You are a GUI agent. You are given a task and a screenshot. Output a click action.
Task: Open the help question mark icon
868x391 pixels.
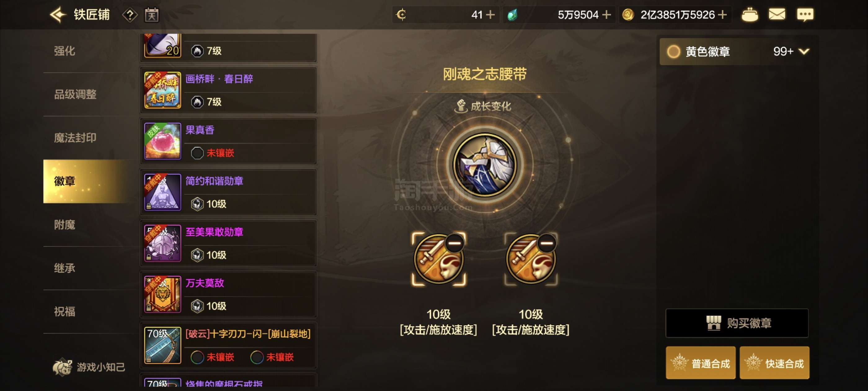(x=130, y=15)
